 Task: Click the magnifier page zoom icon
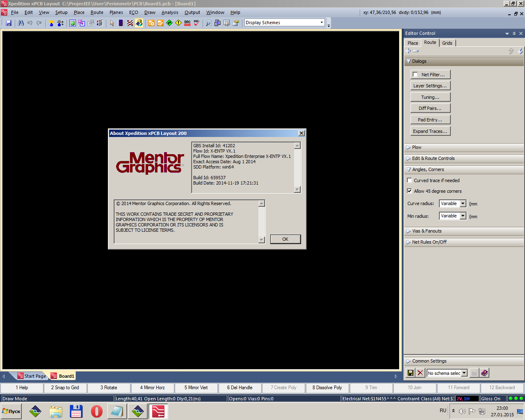[x=209, y=23]
